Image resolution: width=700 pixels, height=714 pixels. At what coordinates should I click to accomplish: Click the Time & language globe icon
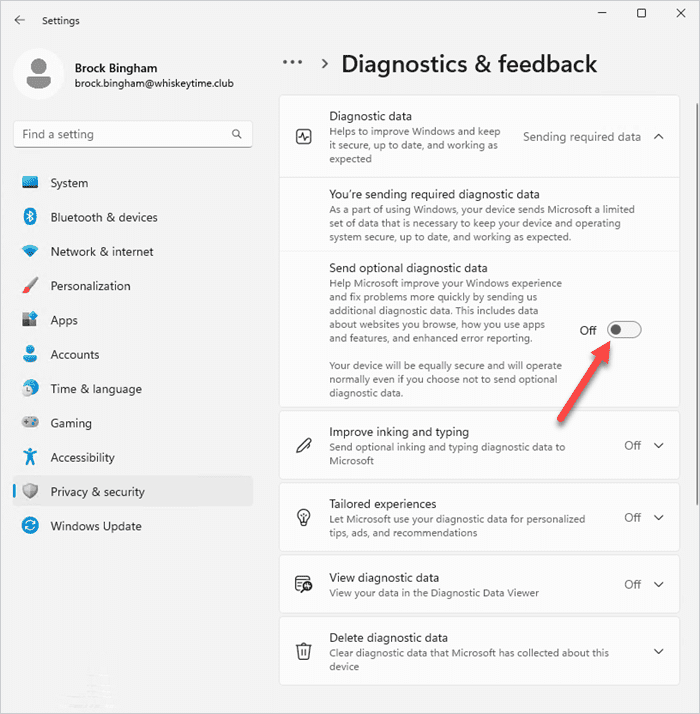30,388
